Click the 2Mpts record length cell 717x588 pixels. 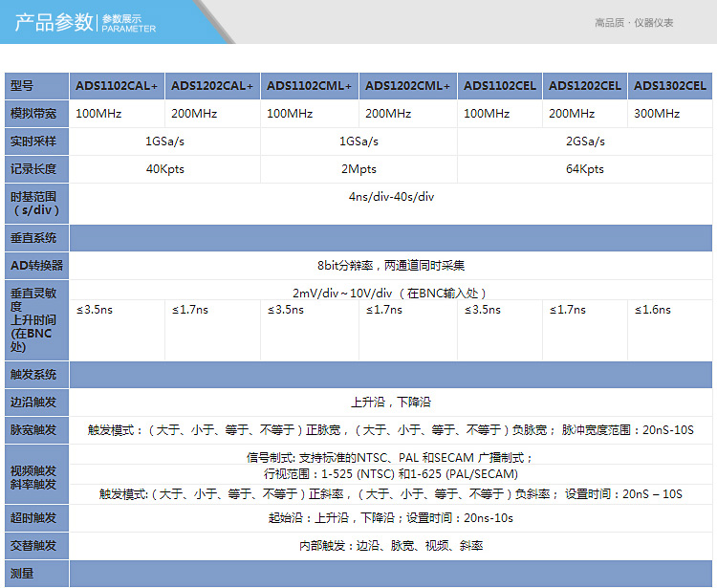358,169
